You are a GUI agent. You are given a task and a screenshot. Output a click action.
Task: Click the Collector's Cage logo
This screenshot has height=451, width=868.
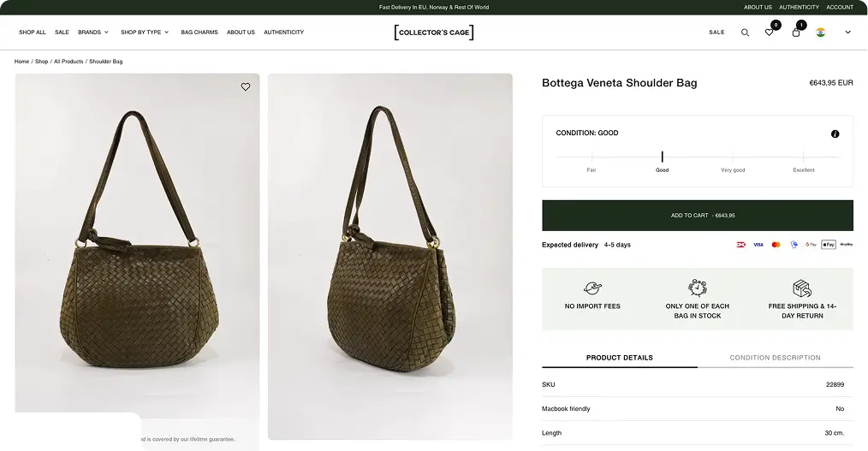pyautogui.click(x=434, y=33)
